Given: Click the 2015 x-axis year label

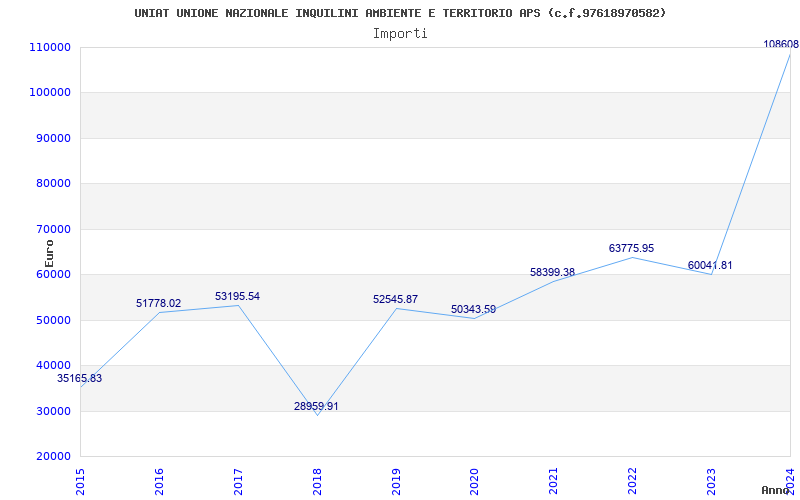Looking at the screenshot, I should tap(80, 482).
